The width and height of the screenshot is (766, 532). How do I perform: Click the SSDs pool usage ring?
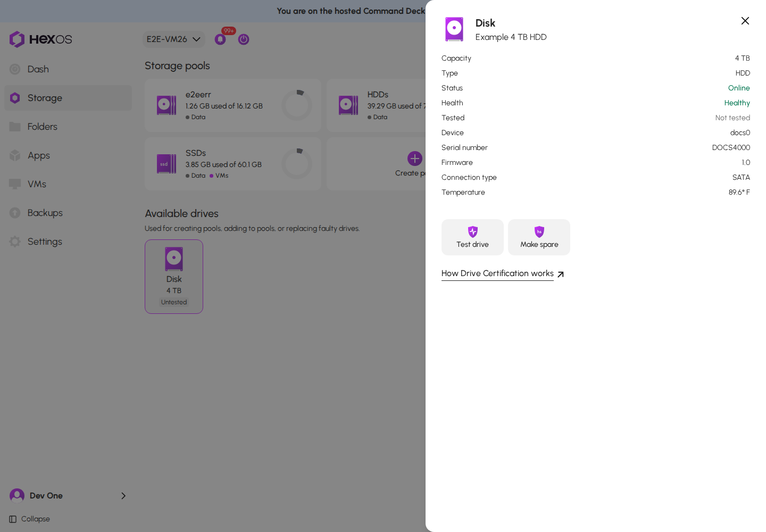[x=297, y=164]
